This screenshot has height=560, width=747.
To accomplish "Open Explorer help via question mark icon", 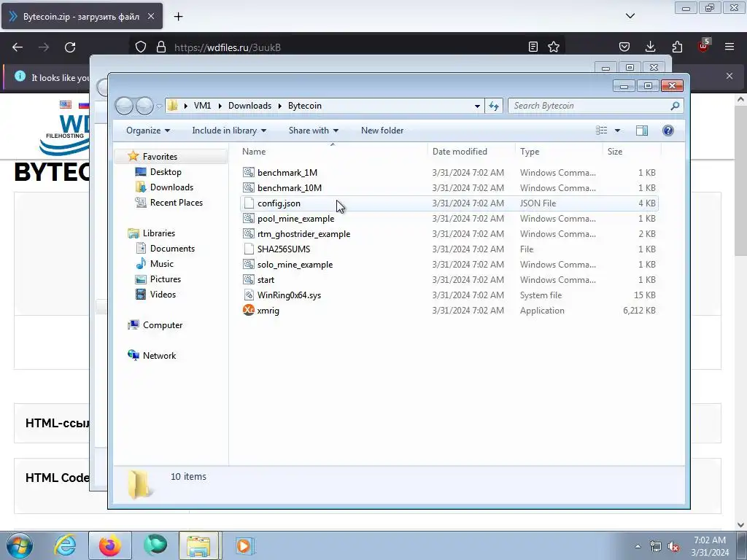I will (668, 131).
